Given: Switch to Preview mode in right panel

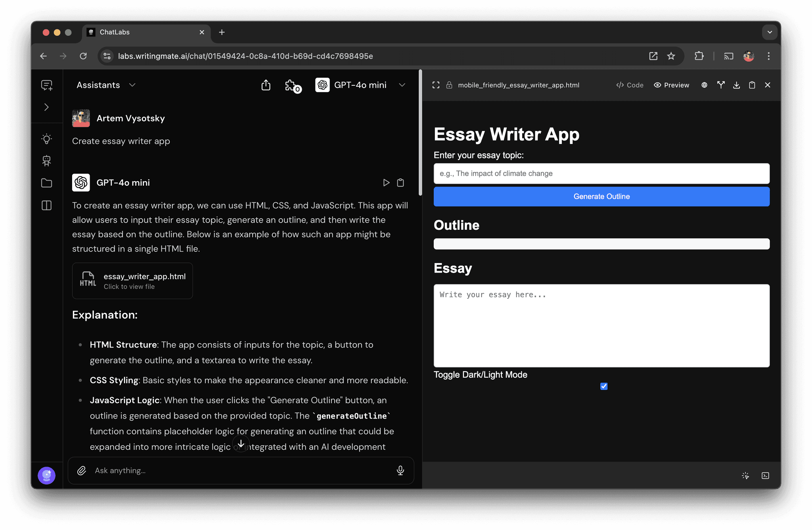Looking at the screenshot, I should click(671, 84).
